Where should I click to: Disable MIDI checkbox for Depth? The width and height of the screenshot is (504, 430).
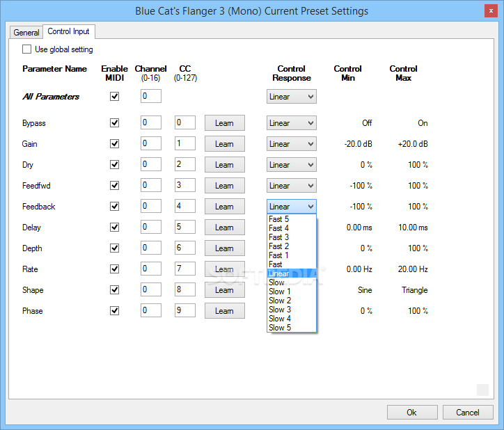coord(114,248)
